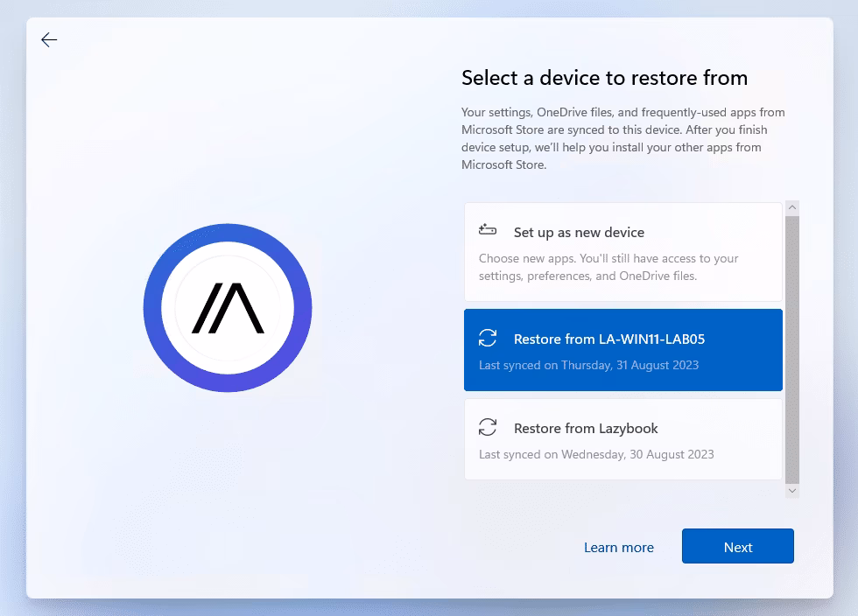Click sync icon beside LA-WIN11-LAB05

click(x=488, y=338)
